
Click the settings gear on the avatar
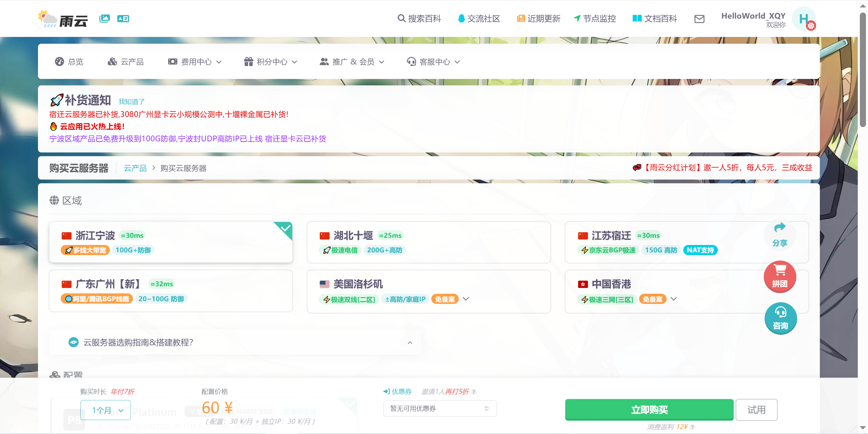[x=812, y=25]
